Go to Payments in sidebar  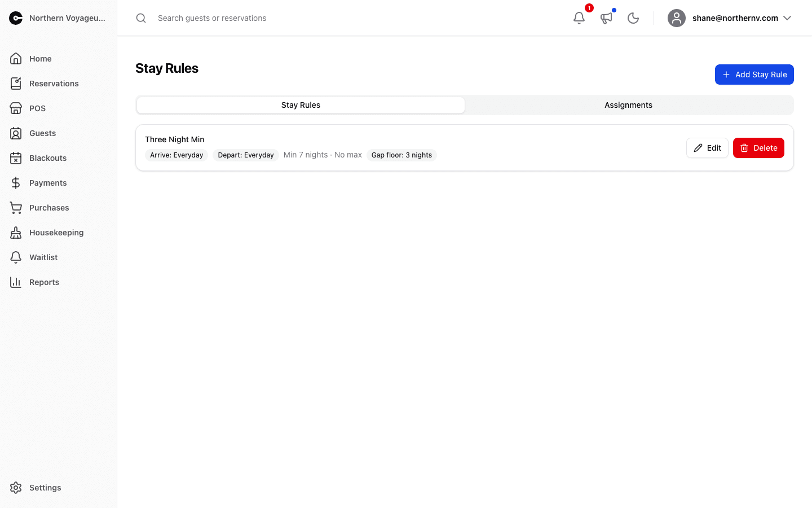click(x=59, y=183)
